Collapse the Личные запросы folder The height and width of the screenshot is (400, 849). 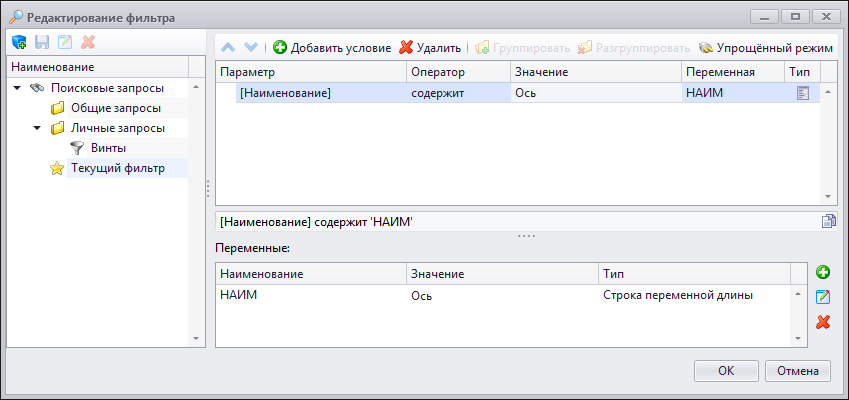click(x=37, y=128)
